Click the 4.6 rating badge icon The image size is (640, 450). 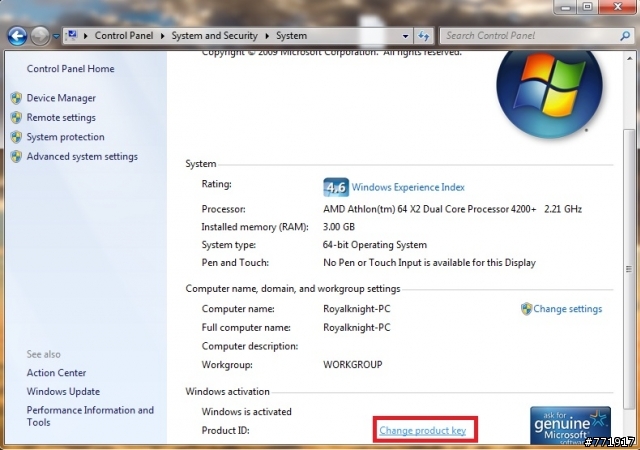point(336,187)
